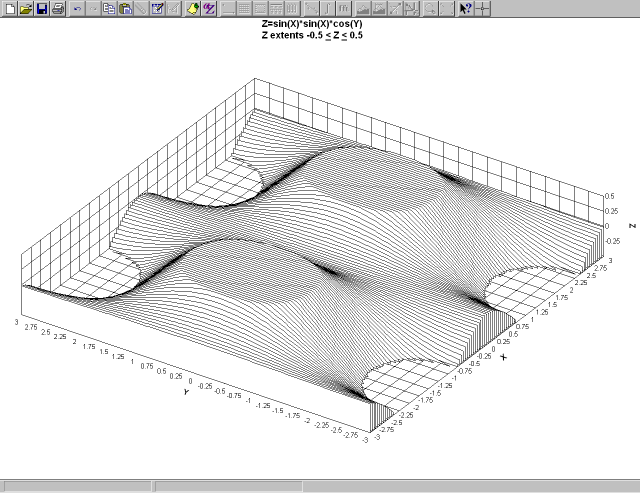Open a file with the folder icon
Screen dimensions: 640x493
pos(26,9)
